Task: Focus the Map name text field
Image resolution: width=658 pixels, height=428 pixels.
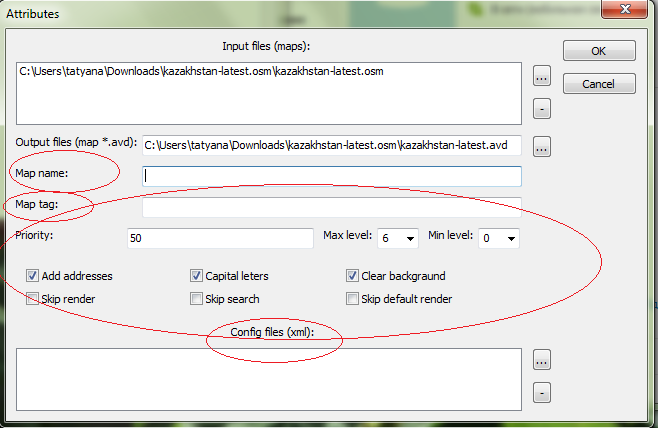Action: tap(332, 176)
